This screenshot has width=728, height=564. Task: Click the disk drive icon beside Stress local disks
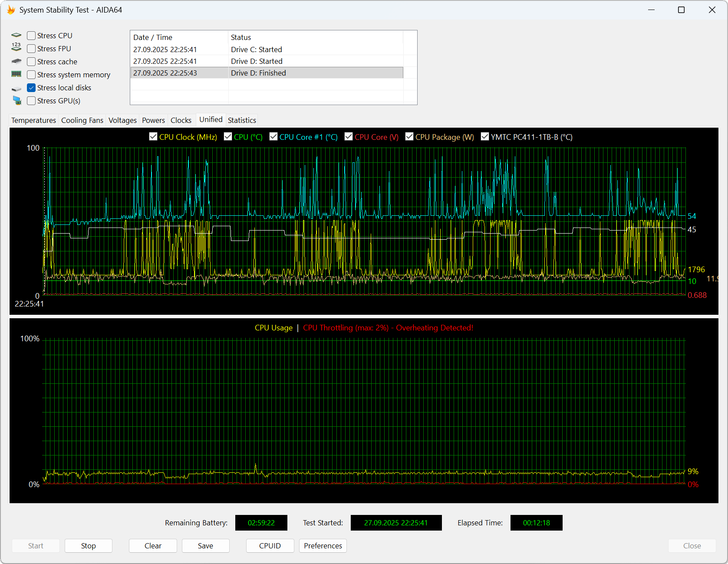point(16,89)
